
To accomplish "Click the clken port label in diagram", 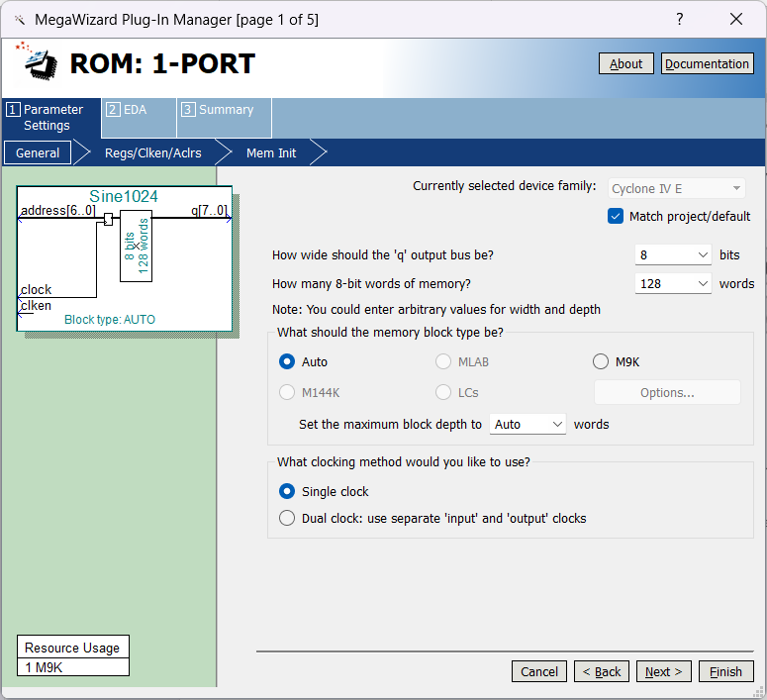I will pos(36,306).
